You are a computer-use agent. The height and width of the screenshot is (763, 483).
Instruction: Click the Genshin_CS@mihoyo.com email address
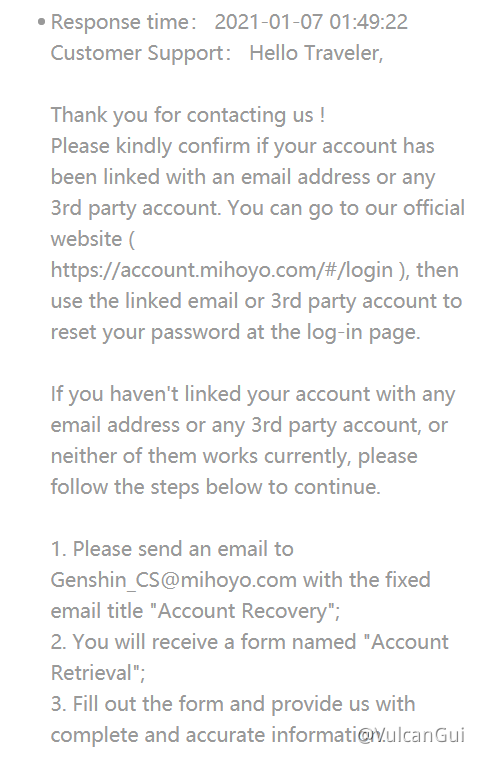point(174,580)
